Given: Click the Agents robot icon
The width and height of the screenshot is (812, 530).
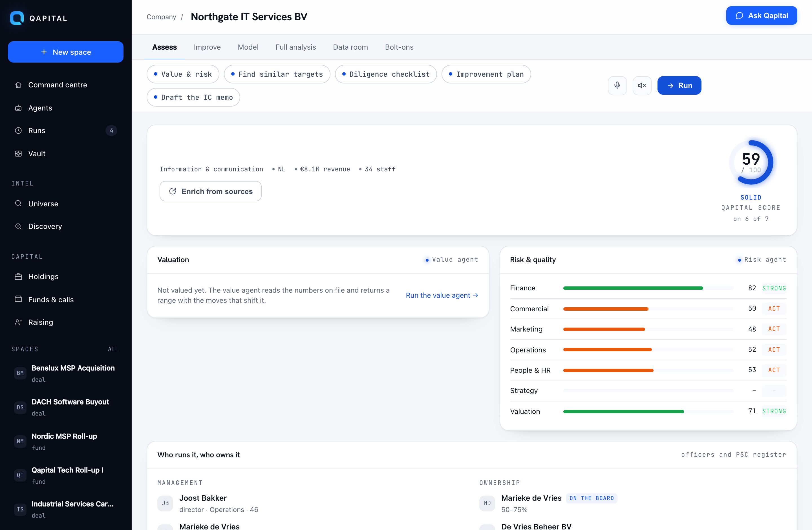Looking at the screenshot, I should [x=18, y=108].
